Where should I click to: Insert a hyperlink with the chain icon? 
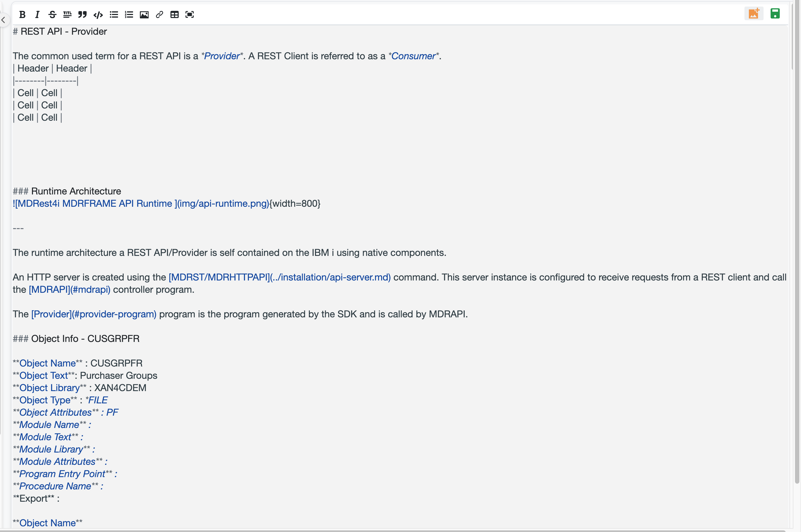[159, 14]
